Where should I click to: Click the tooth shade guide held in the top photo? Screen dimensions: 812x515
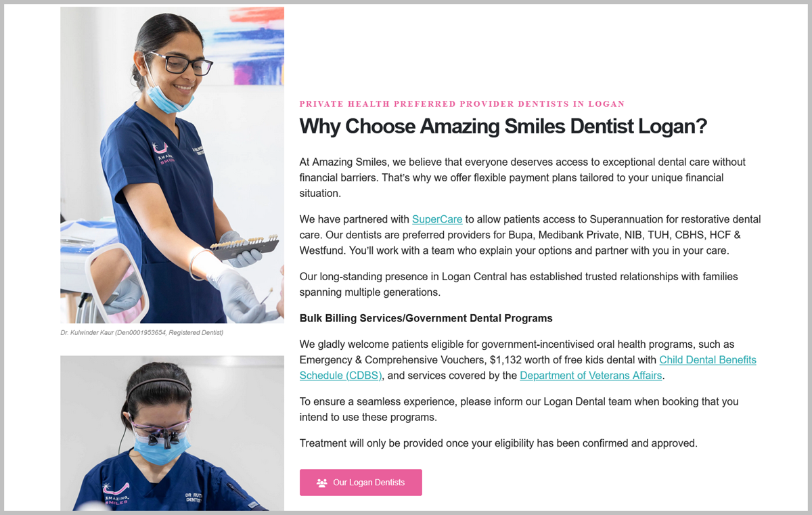[244, 247]
